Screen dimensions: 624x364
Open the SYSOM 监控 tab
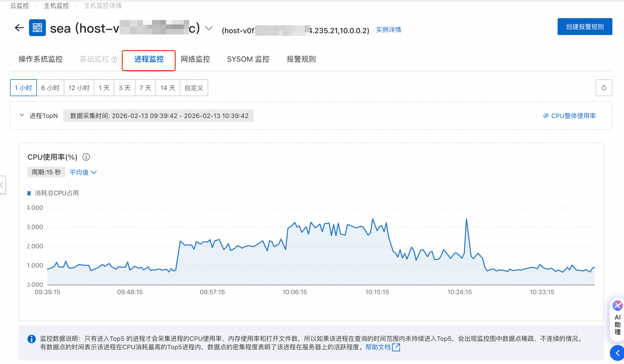248,59
